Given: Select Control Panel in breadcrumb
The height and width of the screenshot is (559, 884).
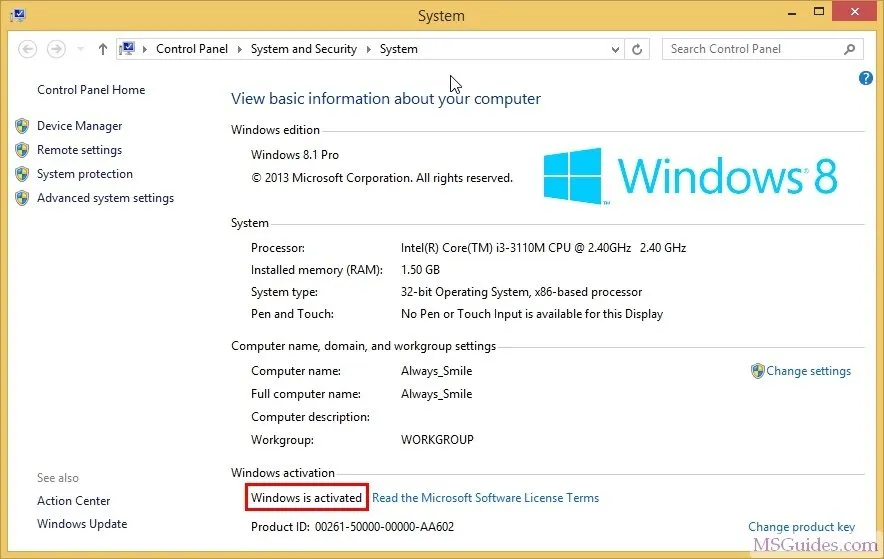Looking at the screenshot, I should (x=192, y=49).
